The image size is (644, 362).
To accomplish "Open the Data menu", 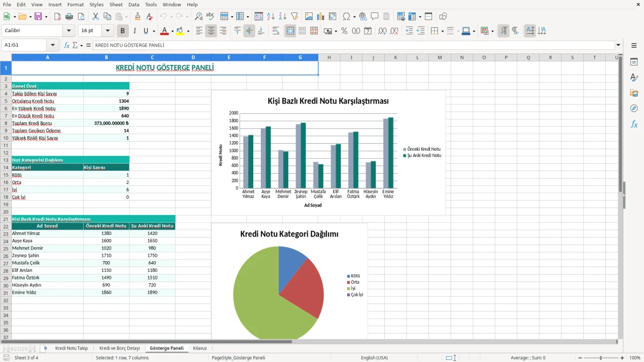I will coord(134,4).
